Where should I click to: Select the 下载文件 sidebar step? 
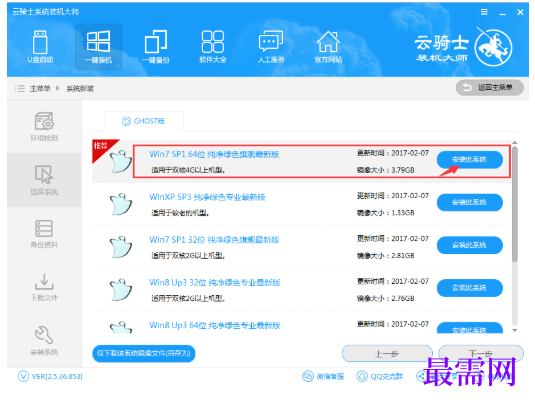pos(44,287)
